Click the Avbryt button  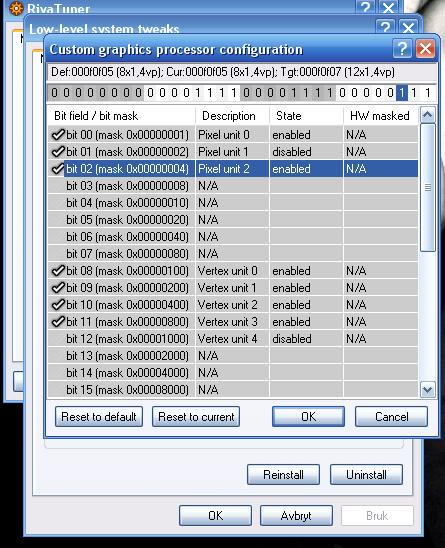(x=296, y=515)
